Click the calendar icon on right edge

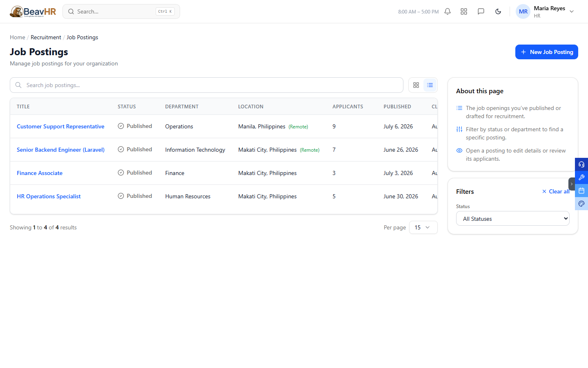coord(581,191)
